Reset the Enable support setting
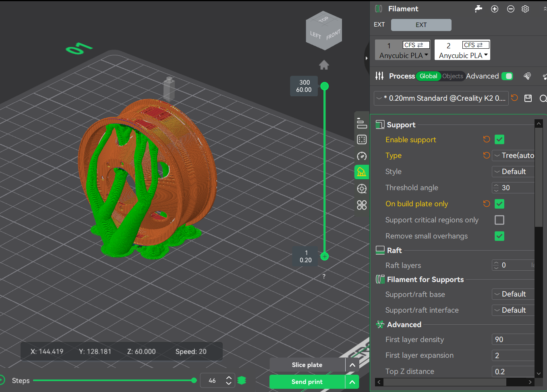 pos(487,139)
